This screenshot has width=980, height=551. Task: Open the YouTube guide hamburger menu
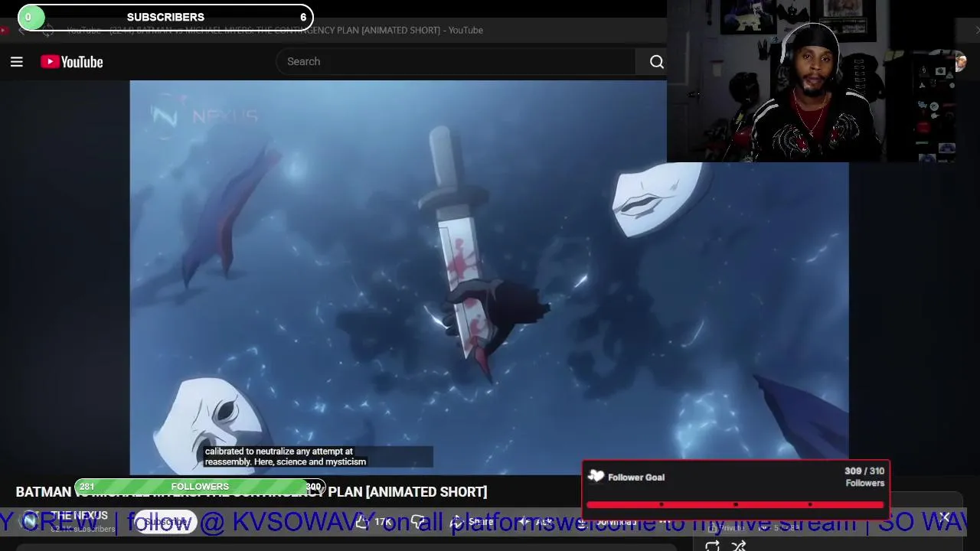click(16, 62)
